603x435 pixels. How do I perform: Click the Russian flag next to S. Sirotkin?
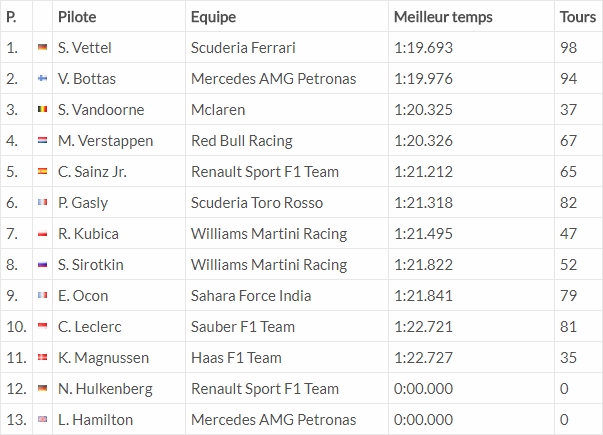(x=42, y=265)
